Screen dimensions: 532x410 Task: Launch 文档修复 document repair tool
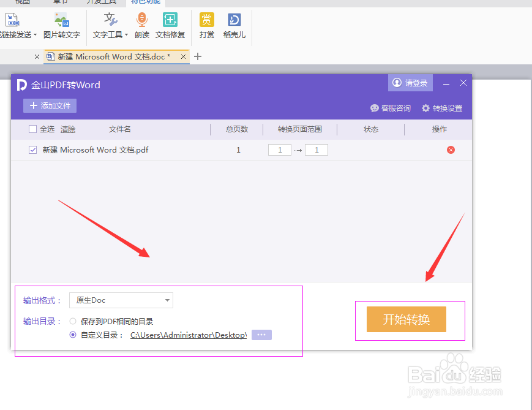(170, 26)
